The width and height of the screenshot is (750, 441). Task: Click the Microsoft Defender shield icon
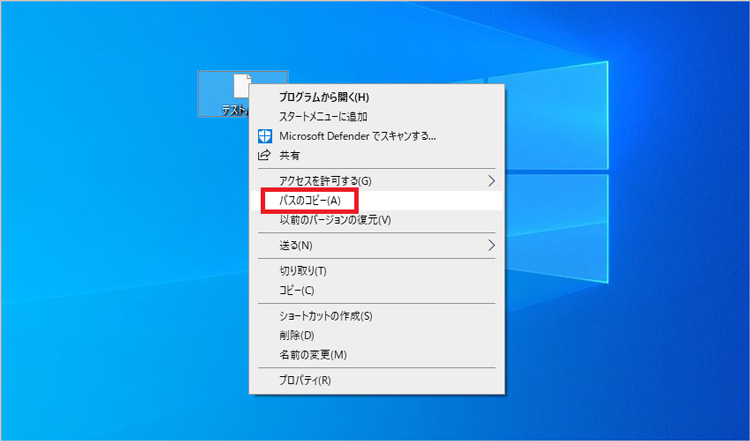click(x=265, y=136)
